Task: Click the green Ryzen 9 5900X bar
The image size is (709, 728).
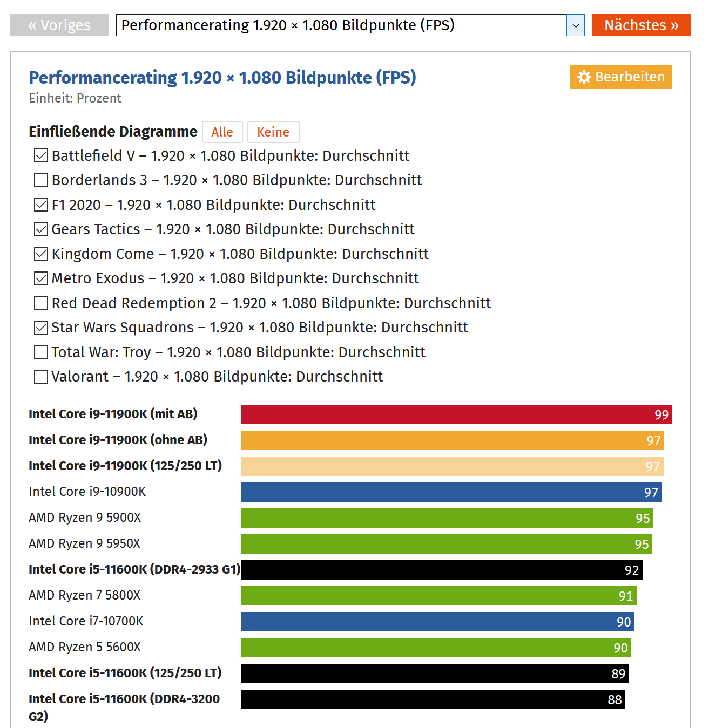Action: [447, 518]
